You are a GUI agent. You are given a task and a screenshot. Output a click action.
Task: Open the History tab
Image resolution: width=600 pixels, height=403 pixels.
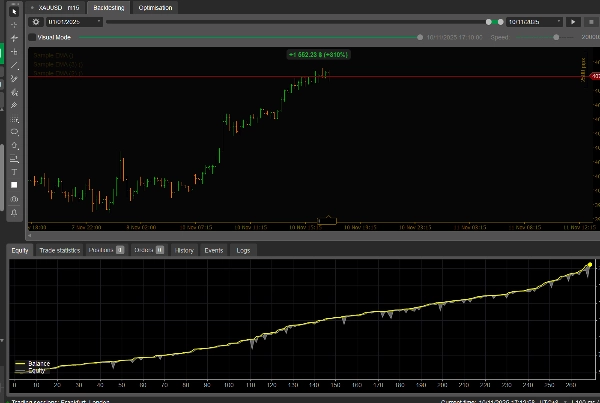coord(184,250)
